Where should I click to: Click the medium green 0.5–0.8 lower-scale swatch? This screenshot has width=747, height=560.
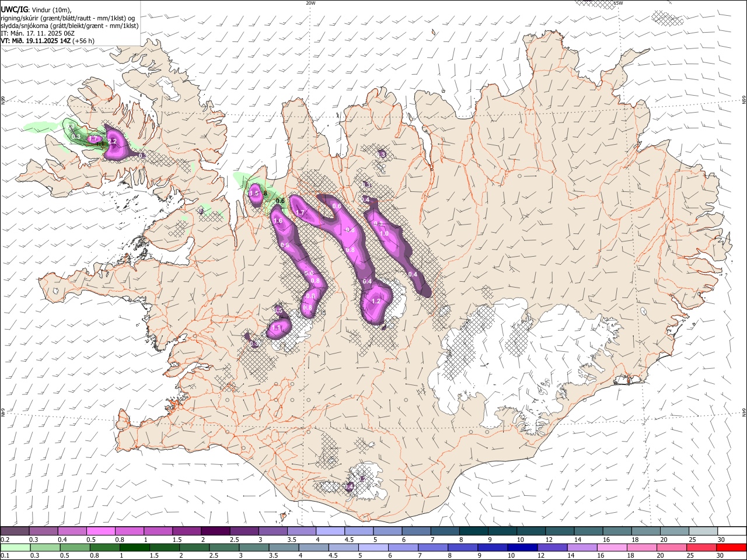point(75,547)
